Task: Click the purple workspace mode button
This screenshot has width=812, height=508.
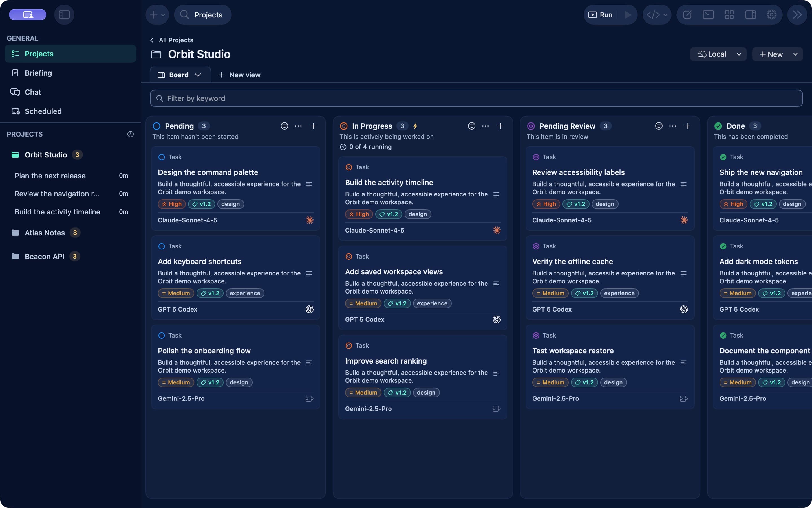Action: (x=28, y=15)
